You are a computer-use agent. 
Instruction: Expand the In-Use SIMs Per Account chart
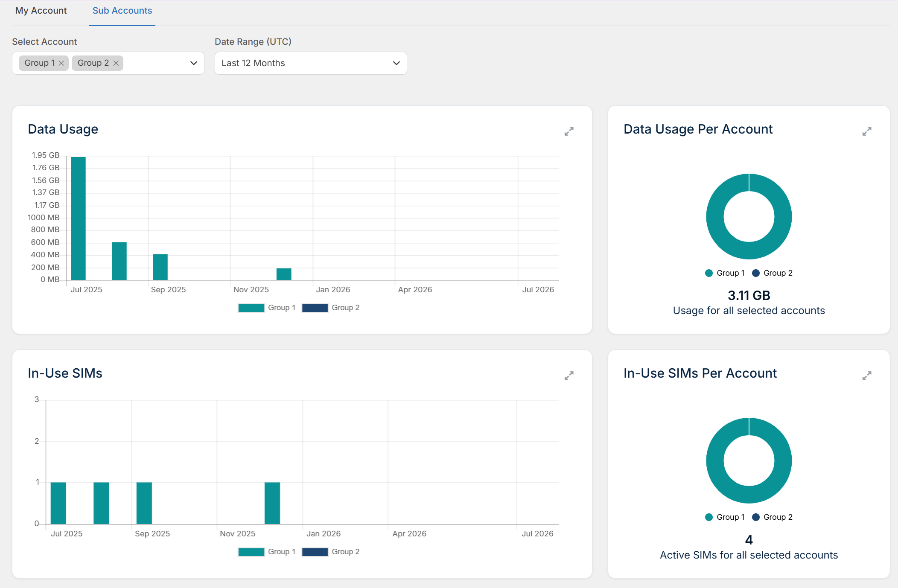coord(867,376)
